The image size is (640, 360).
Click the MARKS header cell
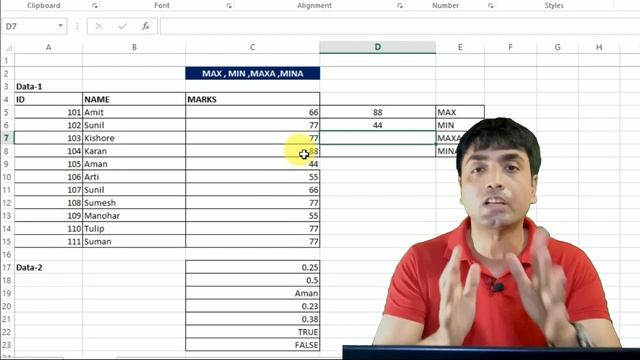pyautogui.click(x=253, y=100)
